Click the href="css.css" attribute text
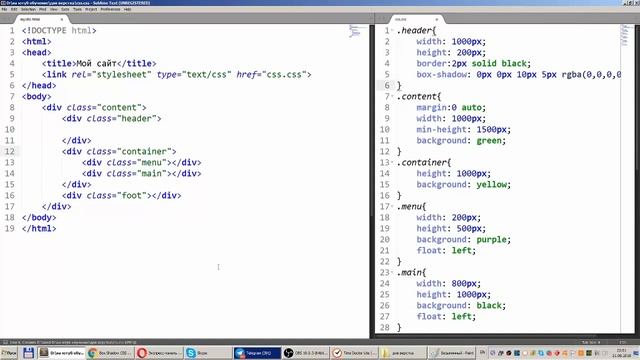Image resolution: width=640 pixels, height=360 pixels. (x=272, y=75)
